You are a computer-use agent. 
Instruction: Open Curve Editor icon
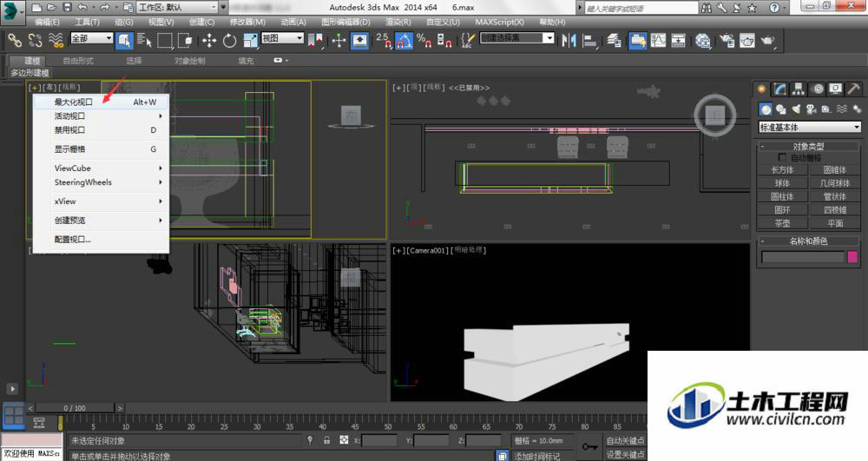pos(658,40)
